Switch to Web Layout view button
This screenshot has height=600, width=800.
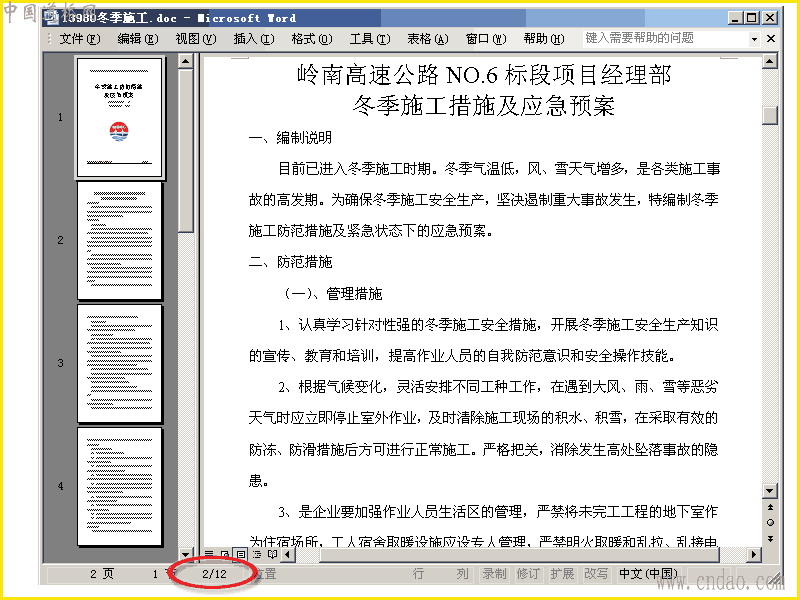coord(224,554)
